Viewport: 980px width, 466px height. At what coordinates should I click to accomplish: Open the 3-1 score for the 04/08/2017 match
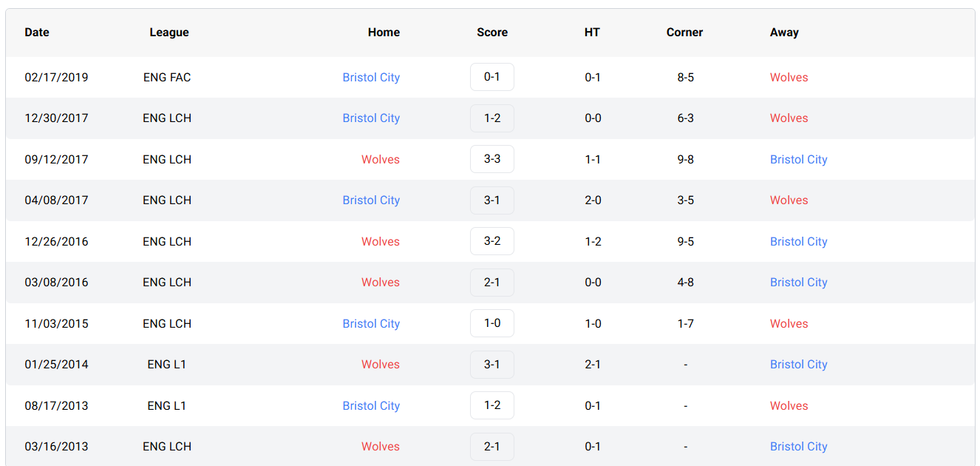pos(491,200)
